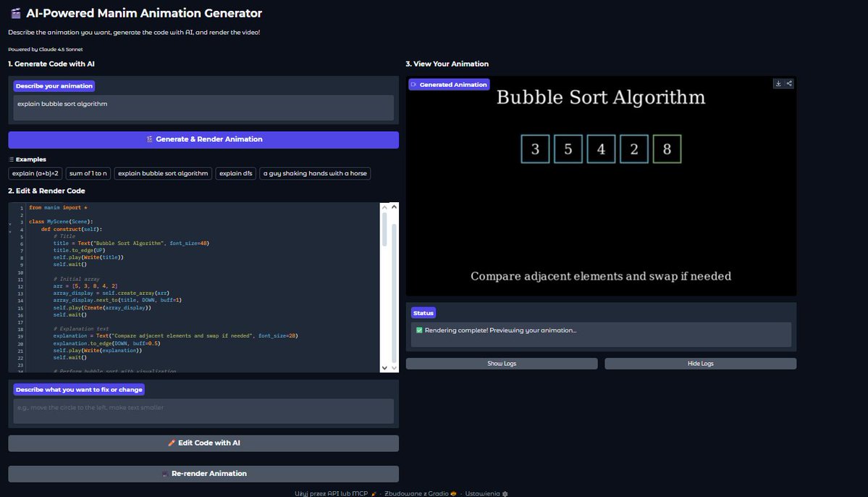Click the '3. View Your Animation' heading
The height and width of the screenshot is (497, 868).
point(447,64)
